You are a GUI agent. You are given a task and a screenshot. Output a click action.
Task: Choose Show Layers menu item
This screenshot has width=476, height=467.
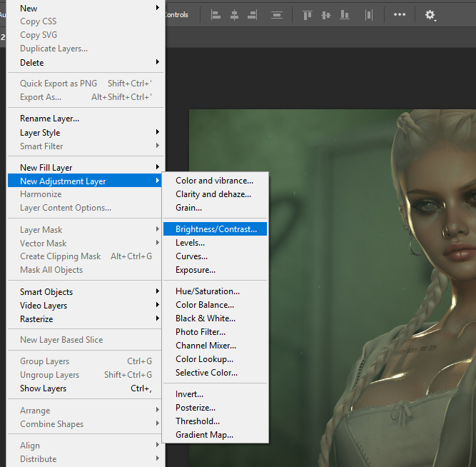tap(86, 388)
